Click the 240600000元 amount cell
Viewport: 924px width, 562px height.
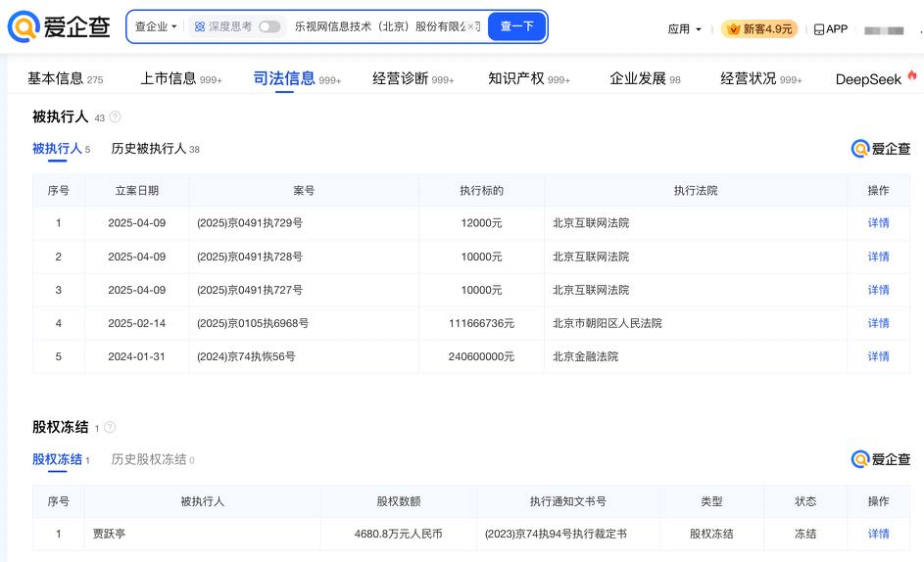(481, 356)
